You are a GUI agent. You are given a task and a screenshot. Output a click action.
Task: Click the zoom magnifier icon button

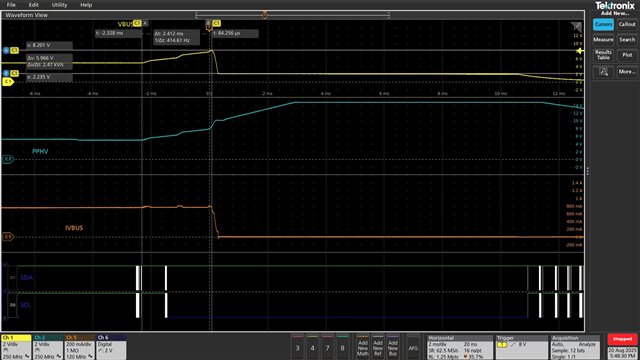pyautogui.click(x=603, y=72)
